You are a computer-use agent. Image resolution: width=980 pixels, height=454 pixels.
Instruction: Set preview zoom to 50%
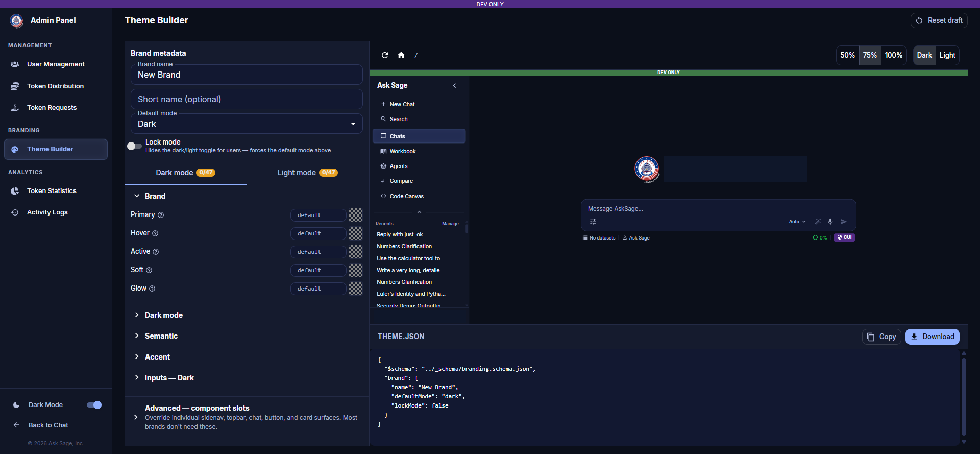(x=847, y=55)
